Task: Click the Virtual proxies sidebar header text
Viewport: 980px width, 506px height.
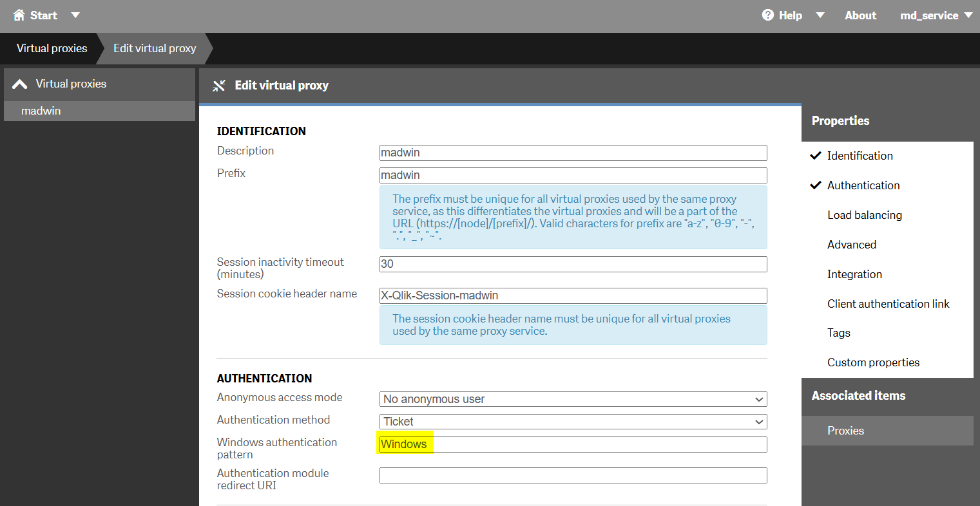Action: click(x=71, y=84)
